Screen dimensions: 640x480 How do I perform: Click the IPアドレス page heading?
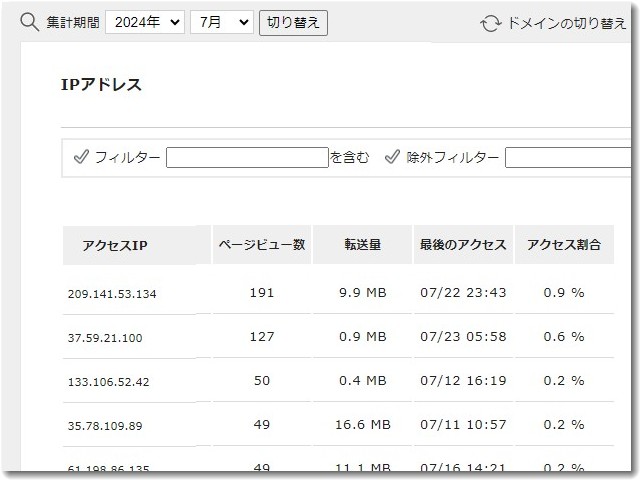101,85
